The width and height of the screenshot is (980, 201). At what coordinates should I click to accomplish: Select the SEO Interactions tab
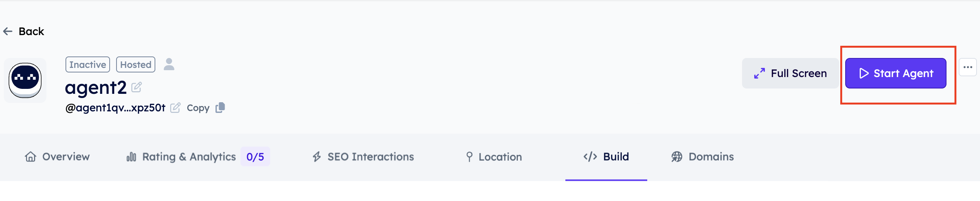pyautogui.click(x=363, y=157)
